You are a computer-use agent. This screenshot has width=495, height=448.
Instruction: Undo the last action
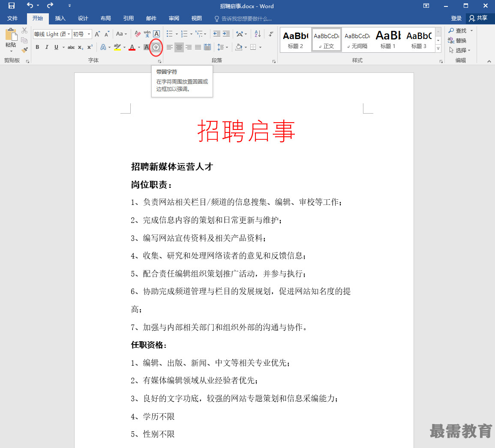[30, 6]
